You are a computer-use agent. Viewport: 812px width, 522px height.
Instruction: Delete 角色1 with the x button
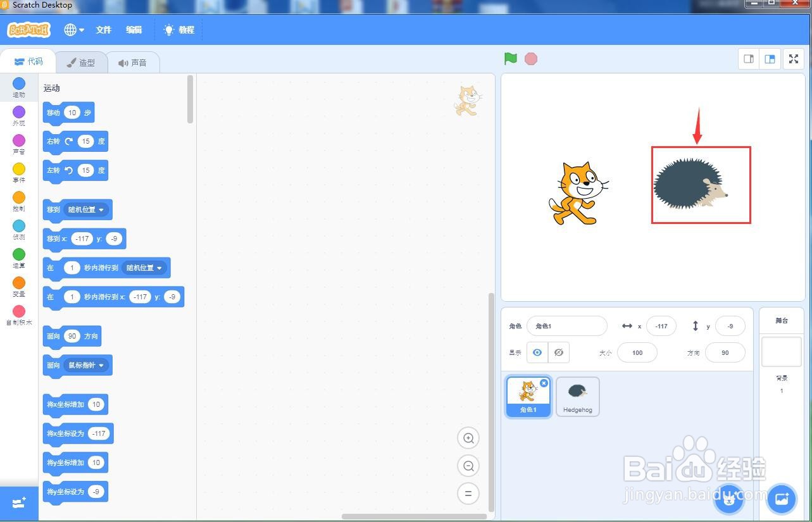point(544,383)
